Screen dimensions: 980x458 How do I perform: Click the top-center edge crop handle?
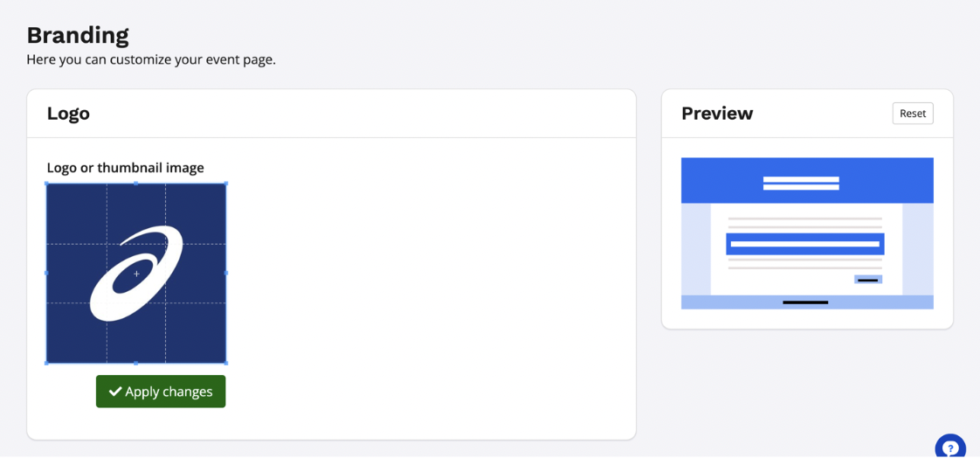pos(136,184)
